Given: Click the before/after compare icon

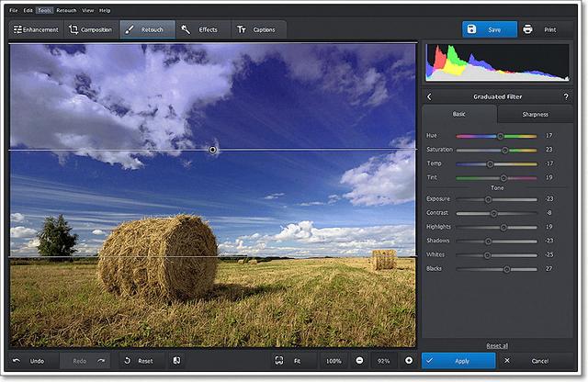Looking at the screenshot, I should tap(176, 361).
